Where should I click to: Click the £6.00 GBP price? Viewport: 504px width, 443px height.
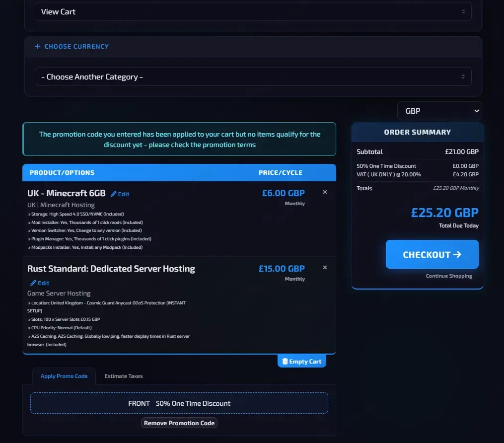tap(283, 193)
